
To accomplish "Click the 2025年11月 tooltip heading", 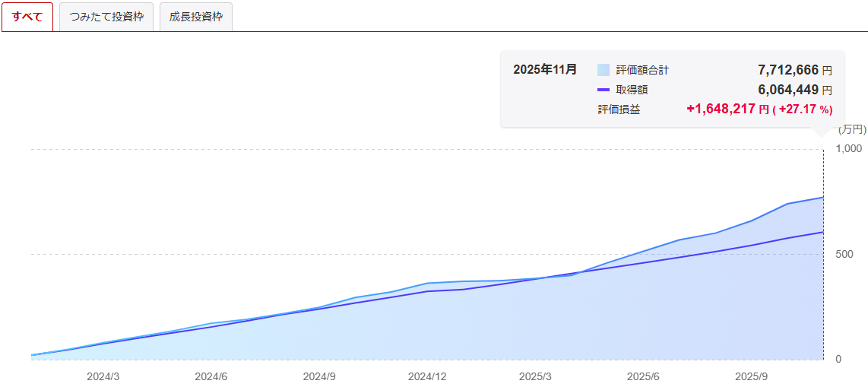I will tap(545, 70).
